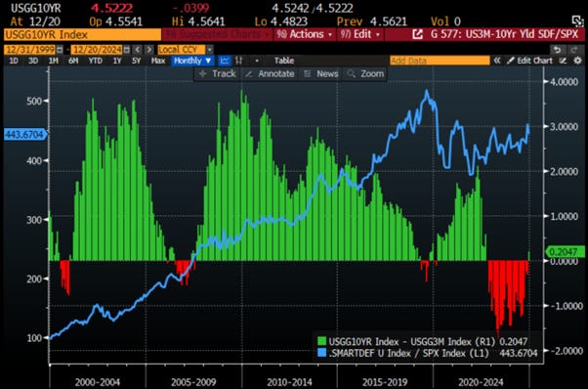588x389 pixels.
Task: Click the start date field 12/31/1999
Action: 29,50
